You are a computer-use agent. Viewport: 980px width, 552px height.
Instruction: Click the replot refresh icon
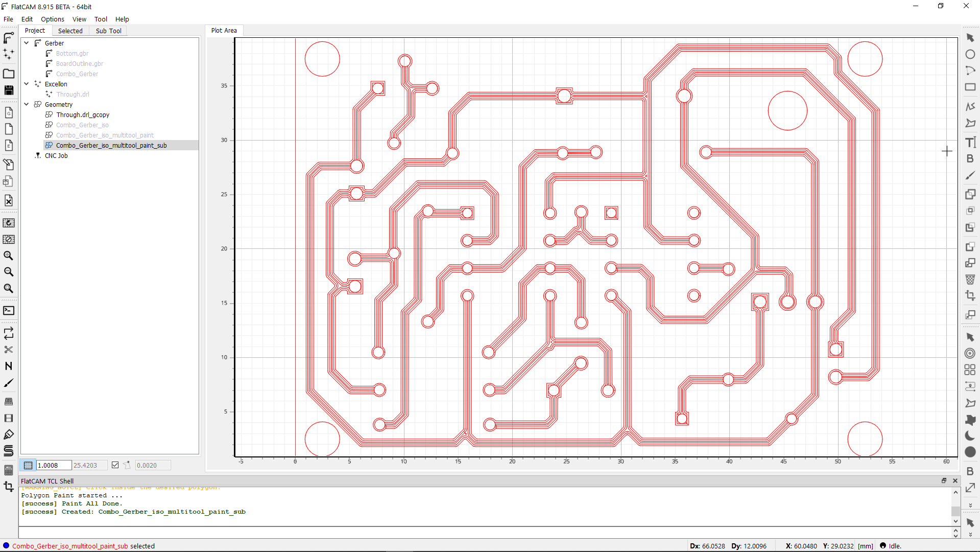9,223
